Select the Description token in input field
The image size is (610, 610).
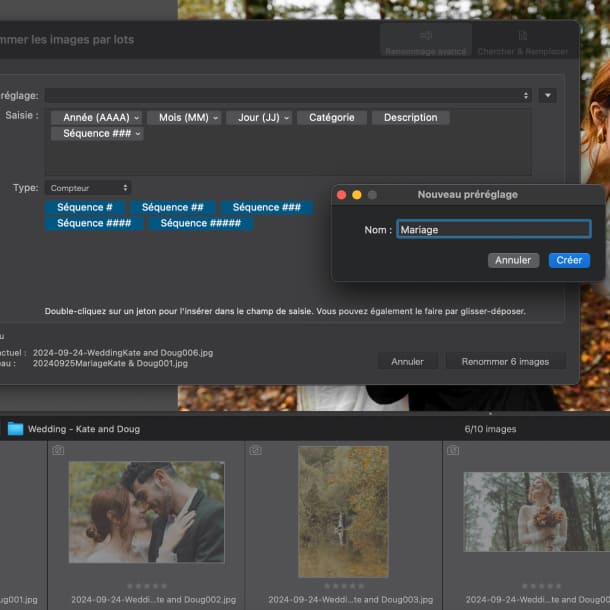pos(410,118)
